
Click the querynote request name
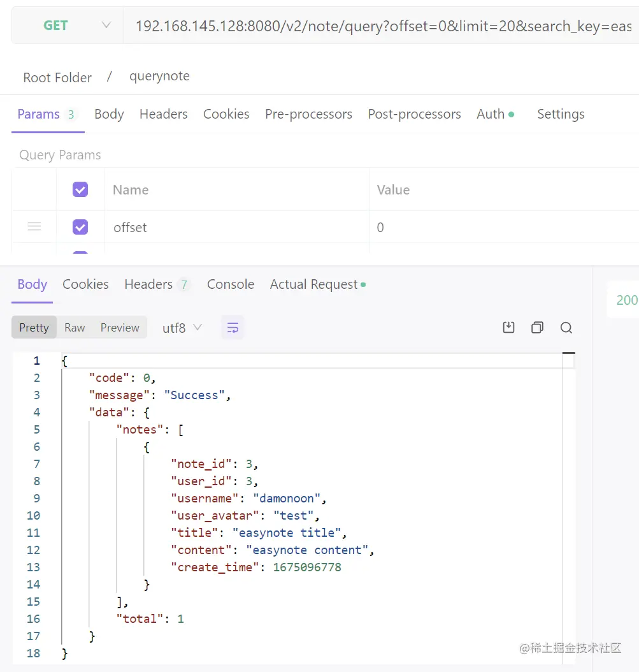pos(159,77)
